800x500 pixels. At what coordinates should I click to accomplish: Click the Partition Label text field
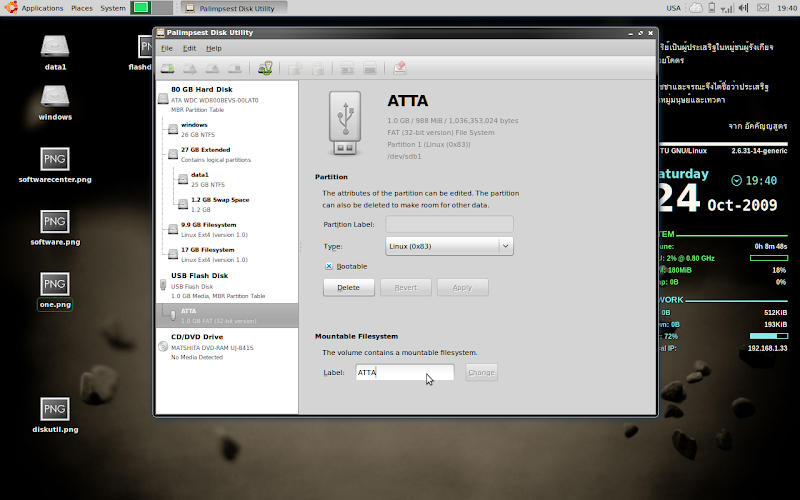click(x=449, y=224)
